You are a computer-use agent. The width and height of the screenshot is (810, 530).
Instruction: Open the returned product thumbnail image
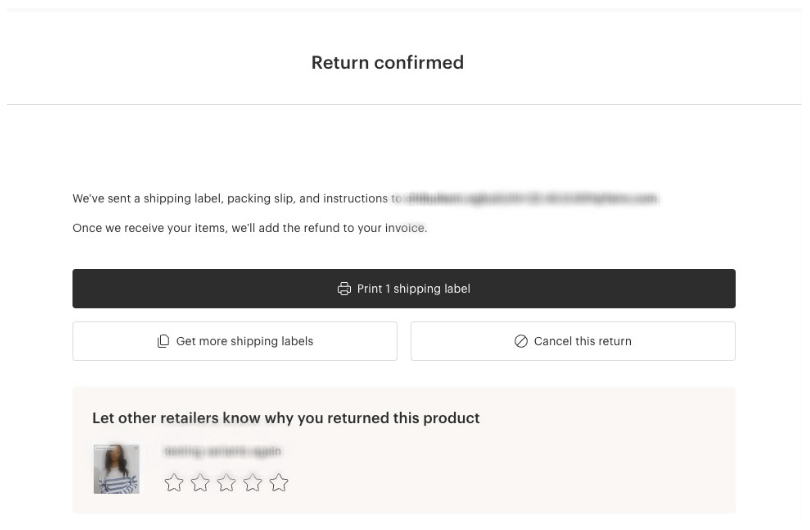click(x=116, y=469)
